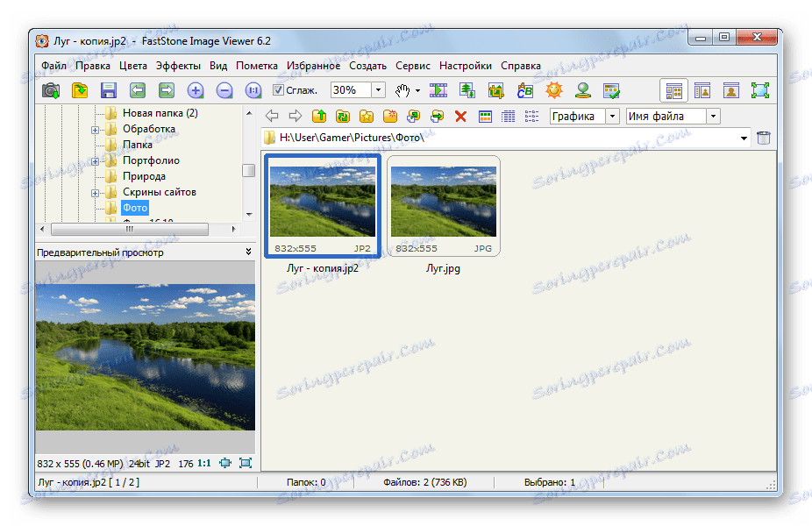The width and height of the screenshot is (812, 526).
Task: Open the Справка menu
Action: coord(521,66)
